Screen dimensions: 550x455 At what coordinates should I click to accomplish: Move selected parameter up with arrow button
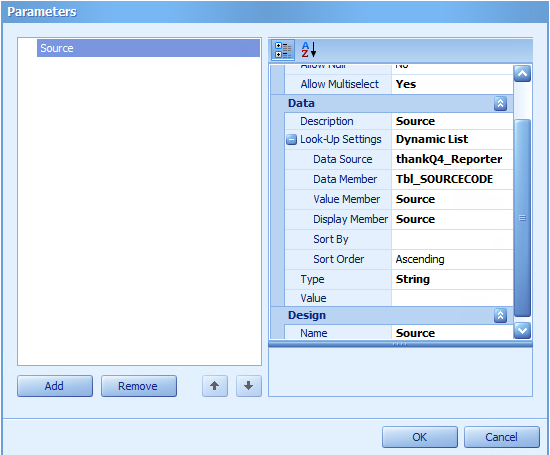pos(215,386)
